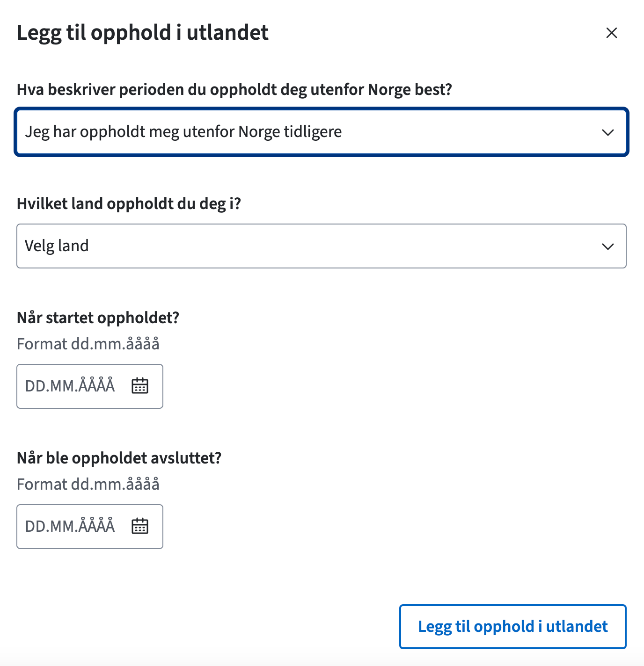The height and width of the screenshot is (666, 644).
Task: Open the end date calendar picker
Action: tap(140, 526)
